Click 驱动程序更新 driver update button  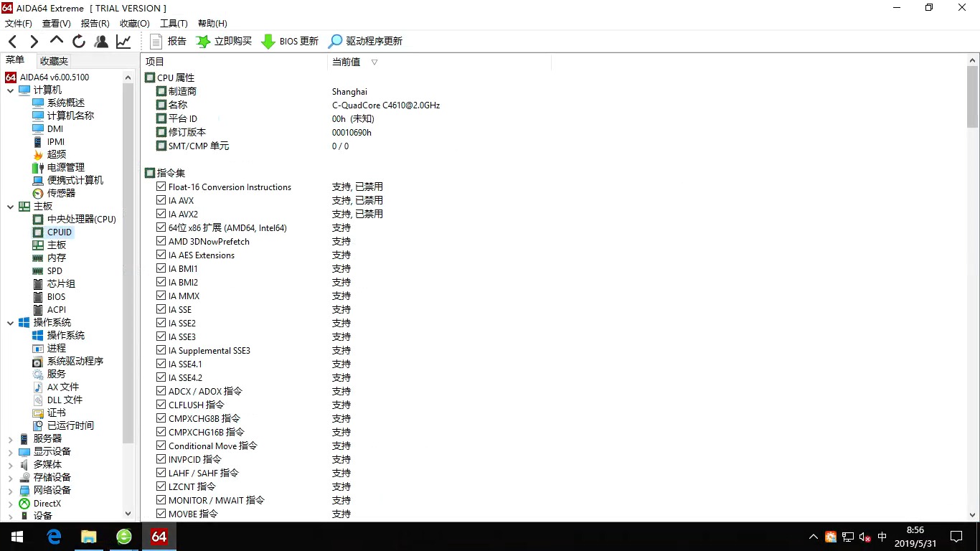[x=365, y=42]
